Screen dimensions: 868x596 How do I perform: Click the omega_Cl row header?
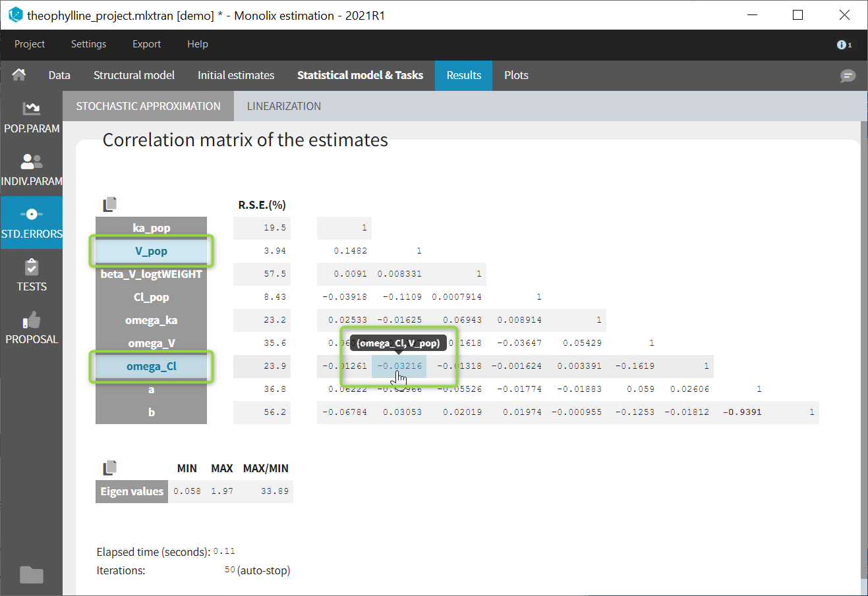(151, 366)
